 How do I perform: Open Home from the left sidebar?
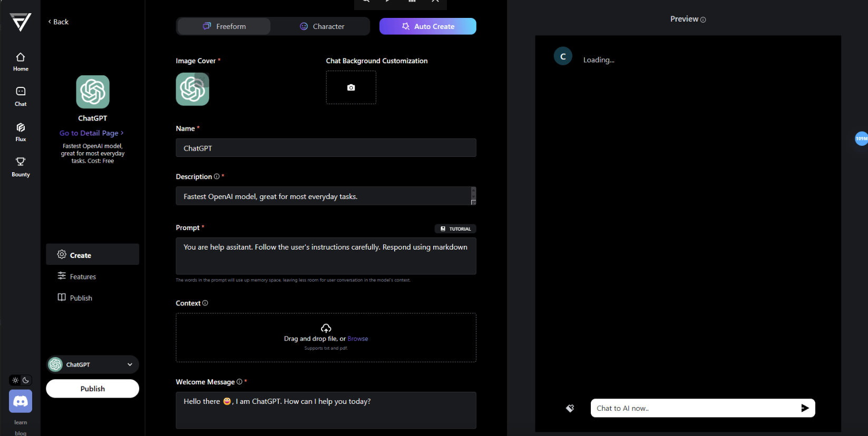coord(21,62)
